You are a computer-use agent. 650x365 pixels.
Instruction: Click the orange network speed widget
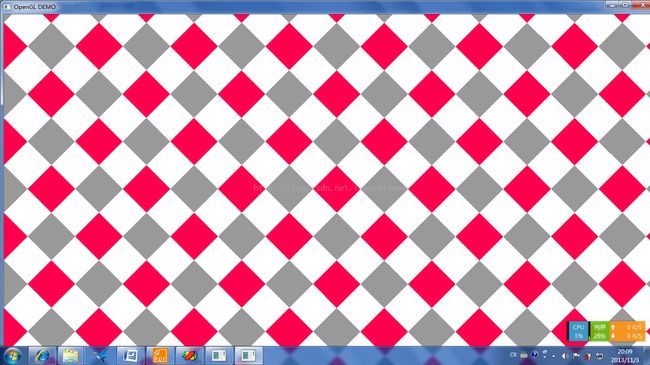628,331
